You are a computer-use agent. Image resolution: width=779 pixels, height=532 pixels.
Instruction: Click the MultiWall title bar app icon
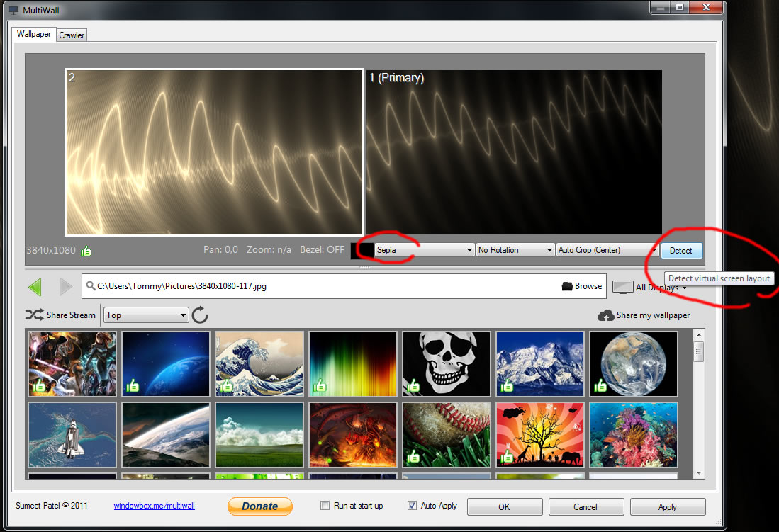(13, 11)
